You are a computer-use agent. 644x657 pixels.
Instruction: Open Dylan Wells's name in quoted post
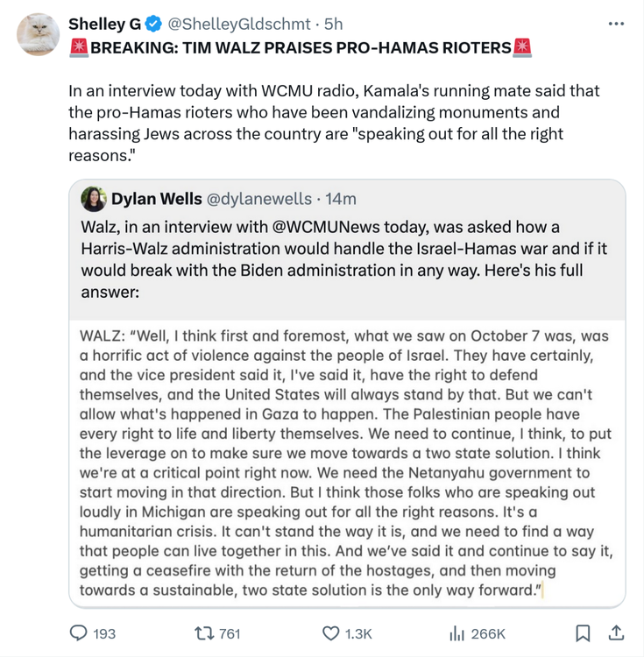[x=156, y=199]
